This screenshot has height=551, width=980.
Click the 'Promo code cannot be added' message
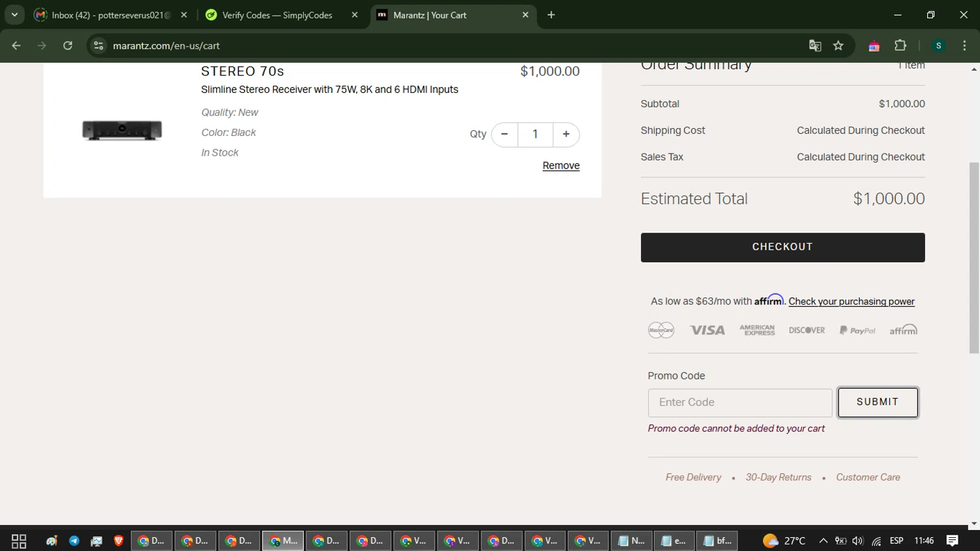[x=736, y=429]
